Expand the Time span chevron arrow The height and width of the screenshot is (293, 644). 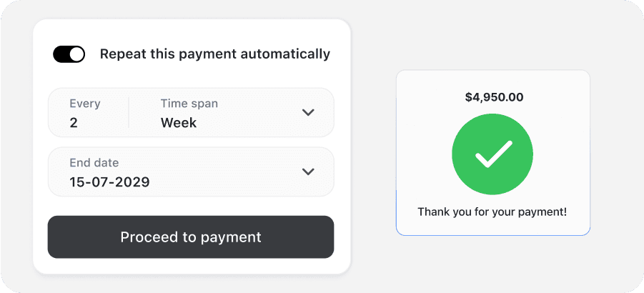[x=308, y=112]
